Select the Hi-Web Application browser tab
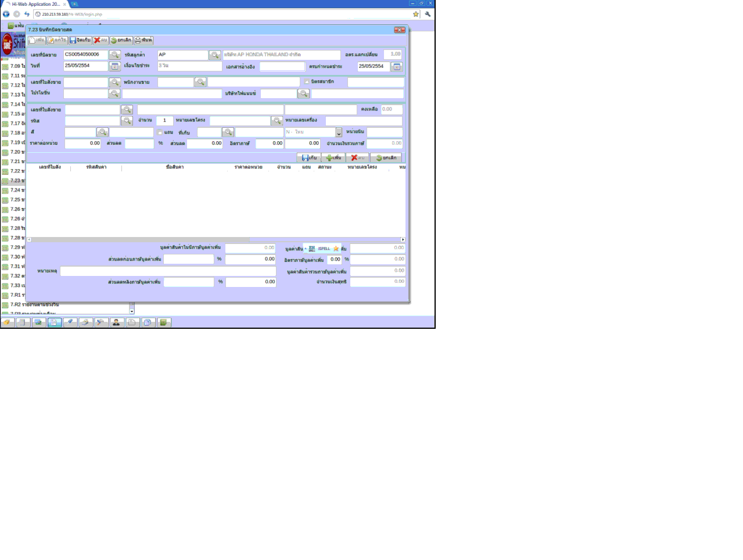 36,4
